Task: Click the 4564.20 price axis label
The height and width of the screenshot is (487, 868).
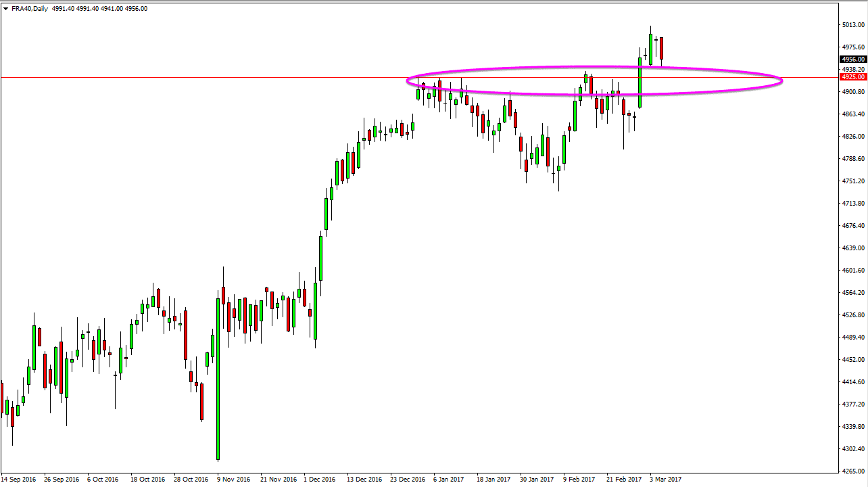Action: coord(854,293)
